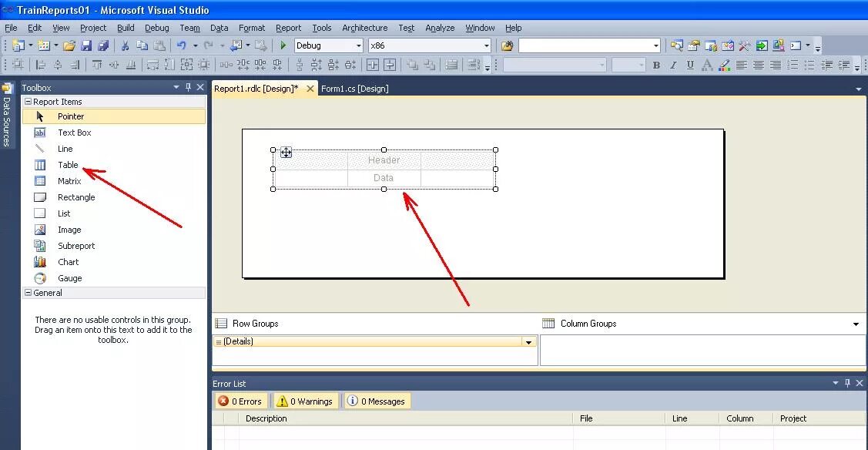This screenshot has width=868, height=450.
Task: Sort the error list by Description column
Action: point(407,418)
